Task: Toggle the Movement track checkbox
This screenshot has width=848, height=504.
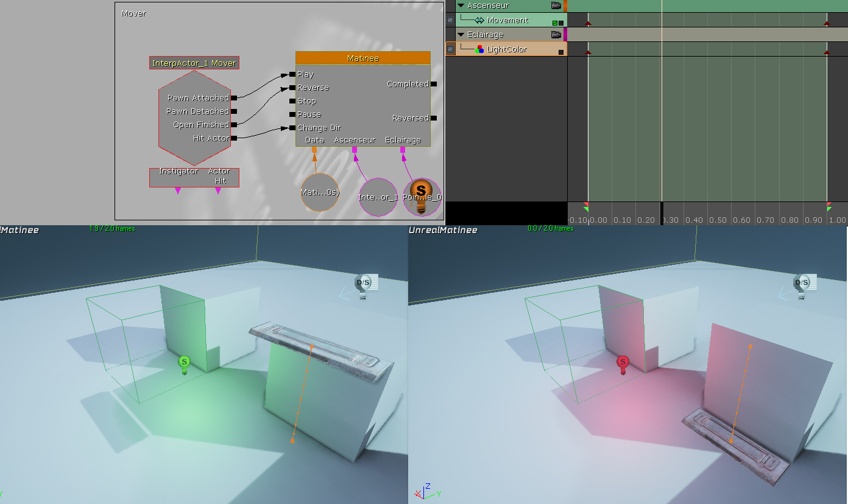Action: pyautogui.click(x=450, y=20)
